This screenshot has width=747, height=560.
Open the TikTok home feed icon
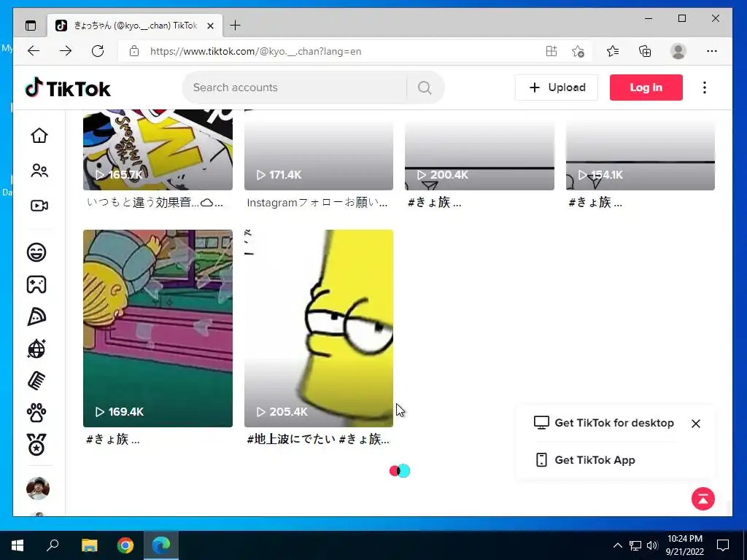click(x=39, y=136)
